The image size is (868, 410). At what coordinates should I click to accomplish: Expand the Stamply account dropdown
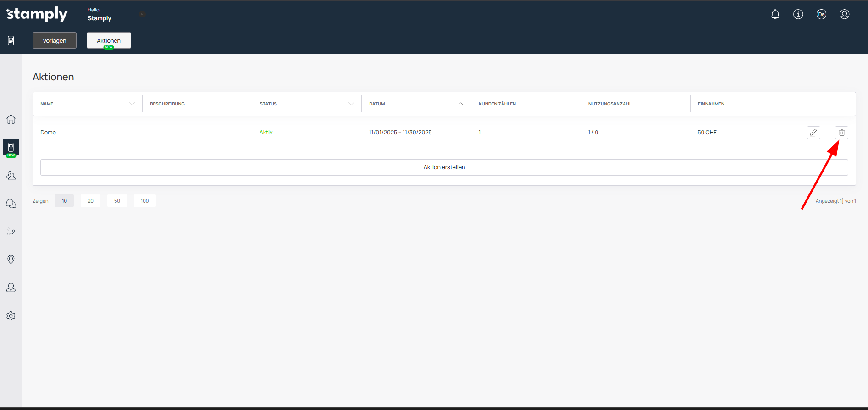click(x=142, y=14)
